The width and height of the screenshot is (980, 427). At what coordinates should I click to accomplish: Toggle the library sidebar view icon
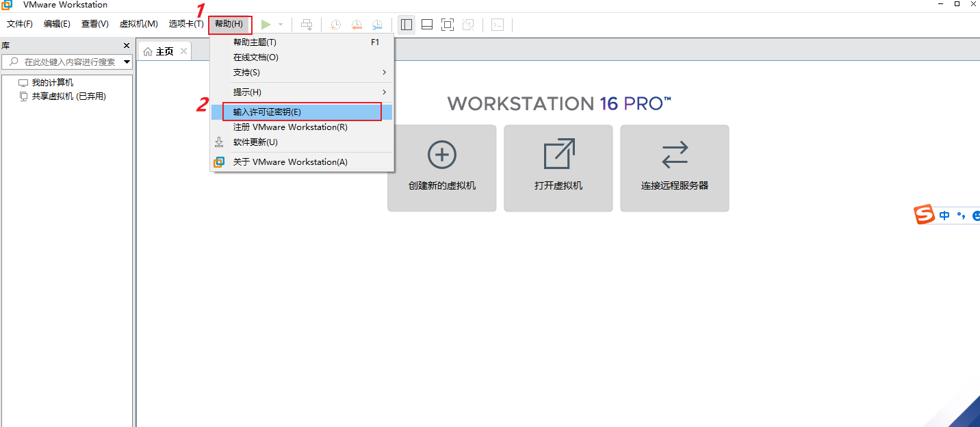pyautogui.click(x=407, y=25)
